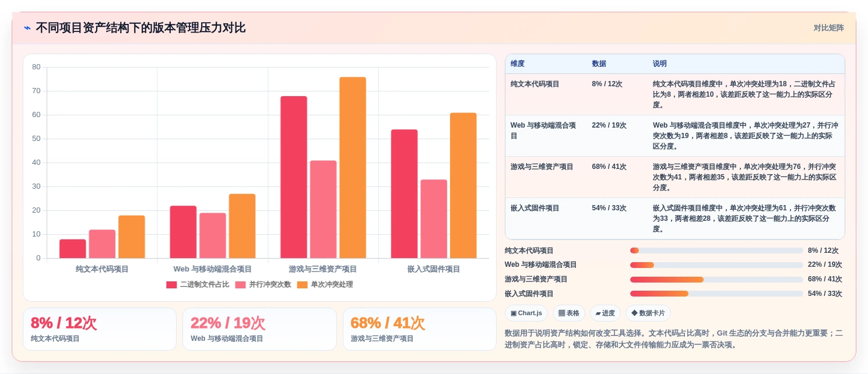This screenshot has width=868, height=374.
Task: Click the 纯文本代码项目 progress bar
Action: (x=716, y=250)
